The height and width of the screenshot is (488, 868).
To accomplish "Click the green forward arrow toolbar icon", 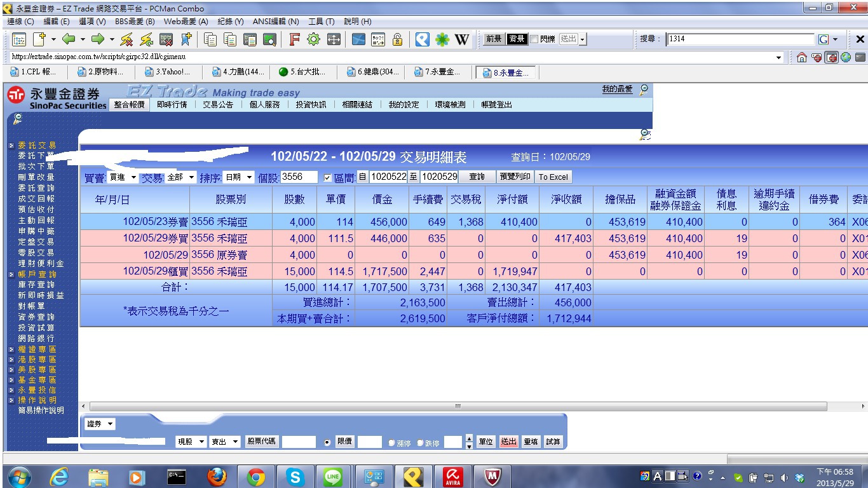I will (x=97, y=39).
